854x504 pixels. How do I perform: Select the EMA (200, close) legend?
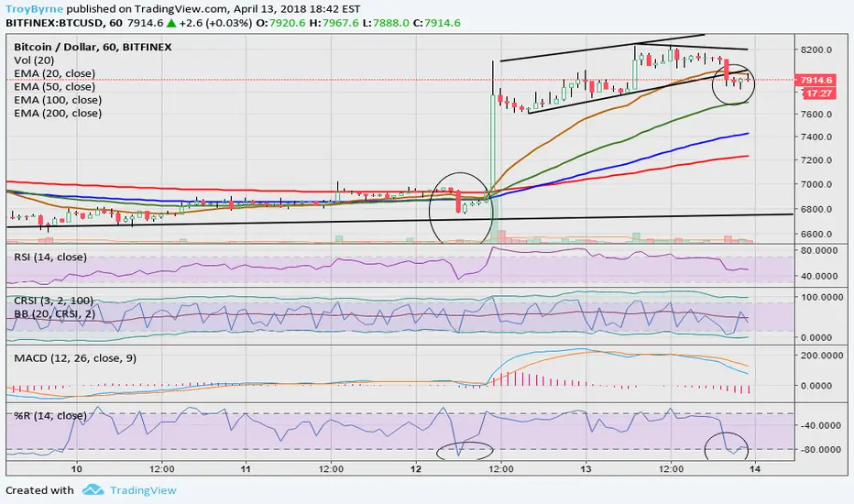pyautogui.click(x=58, y=114)
